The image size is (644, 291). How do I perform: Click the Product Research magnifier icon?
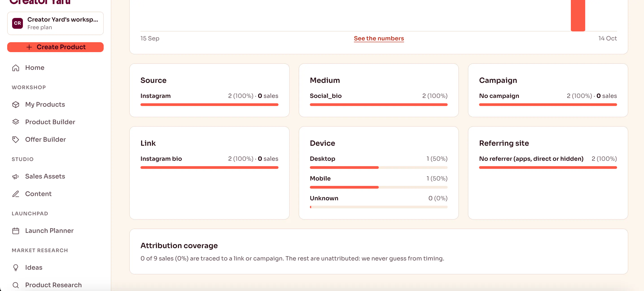(16, 285)
